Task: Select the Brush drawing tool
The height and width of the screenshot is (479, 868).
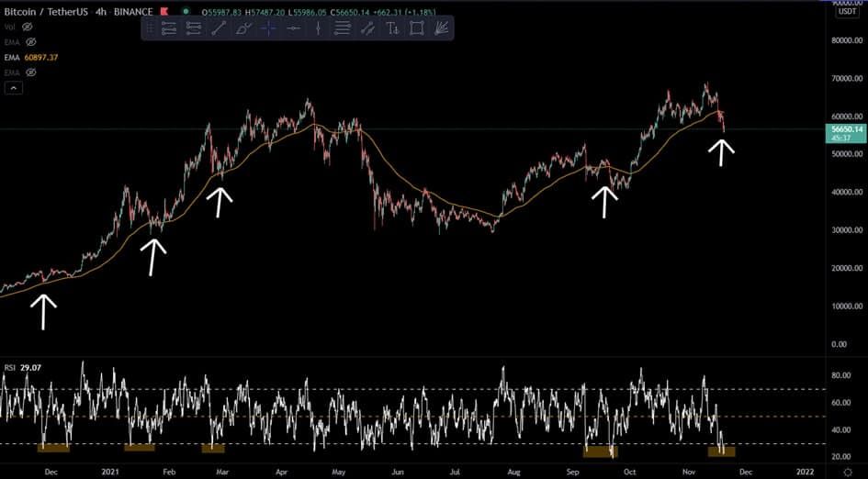Action: (243, 28)
